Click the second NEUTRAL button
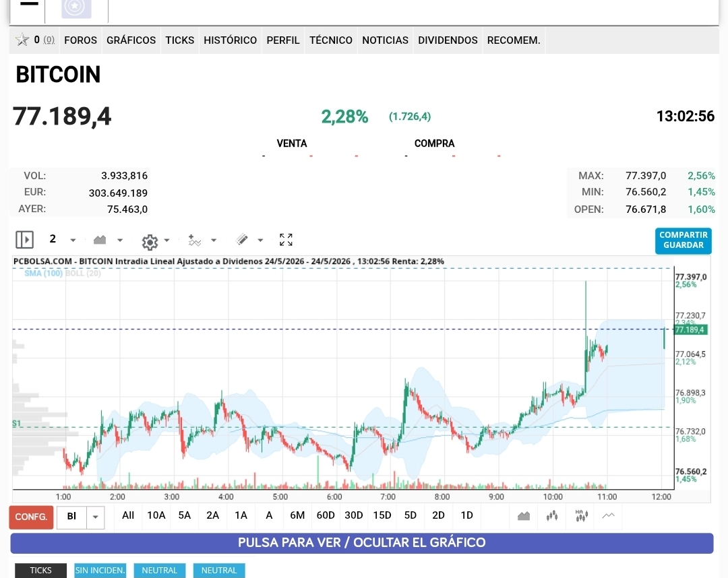 (x=219, y=570)
